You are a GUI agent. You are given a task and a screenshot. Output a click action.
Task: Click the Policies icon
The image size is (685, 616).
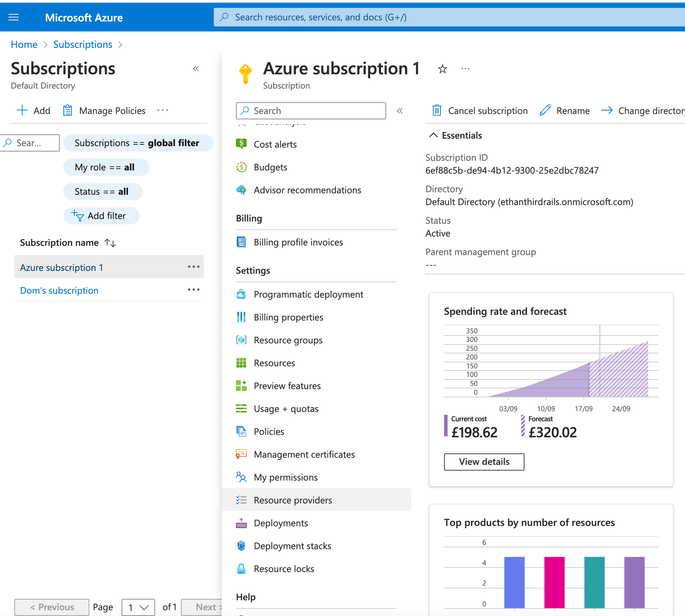241,431
